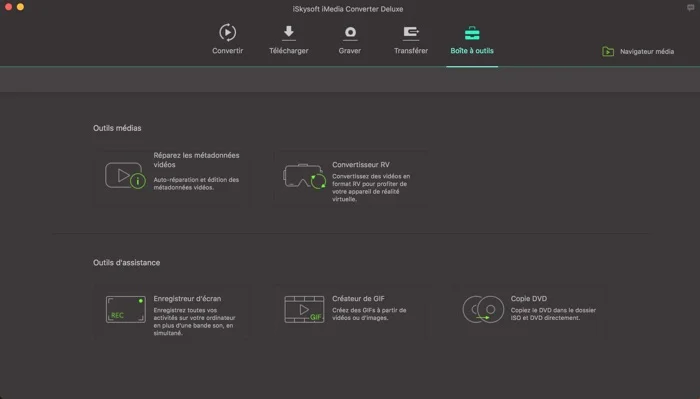Switch to the Télécharger tab label
700x399 pixels.
pyautogui.click(x=289, y=51)
